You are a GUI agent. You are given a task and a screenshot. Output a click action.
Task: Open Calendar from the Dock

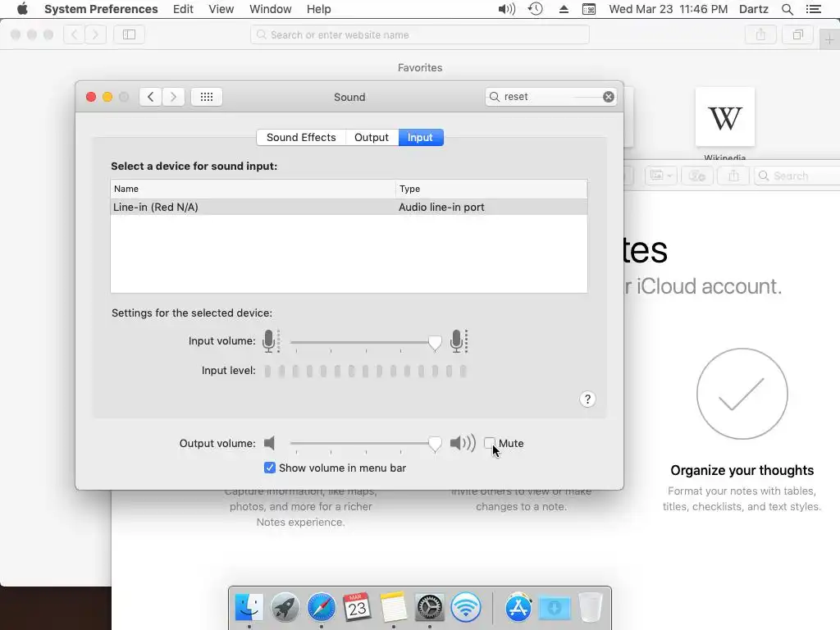click(x=357, y=608)
